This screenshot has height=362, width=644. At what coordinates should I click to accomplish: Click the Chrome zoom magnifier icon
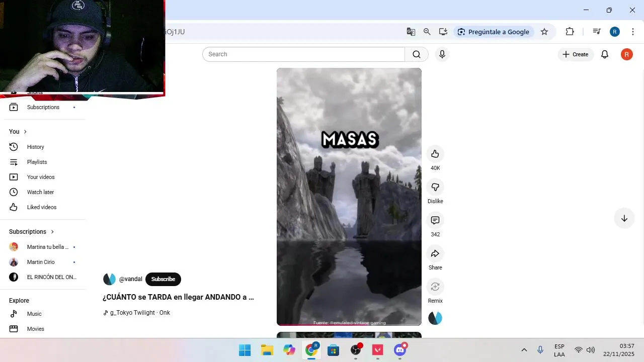[427, 32]
